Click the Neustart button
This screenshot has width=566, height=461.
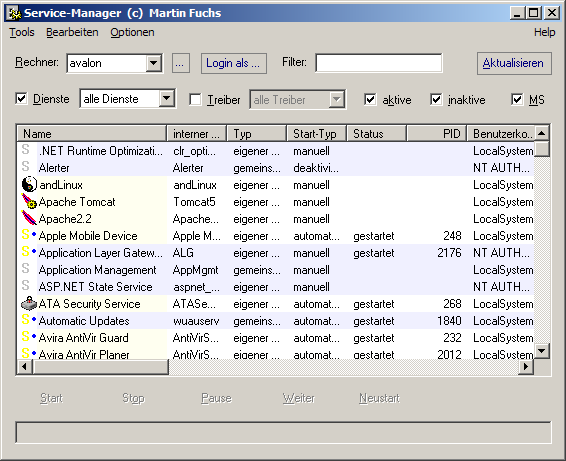[x=379, y=398]
